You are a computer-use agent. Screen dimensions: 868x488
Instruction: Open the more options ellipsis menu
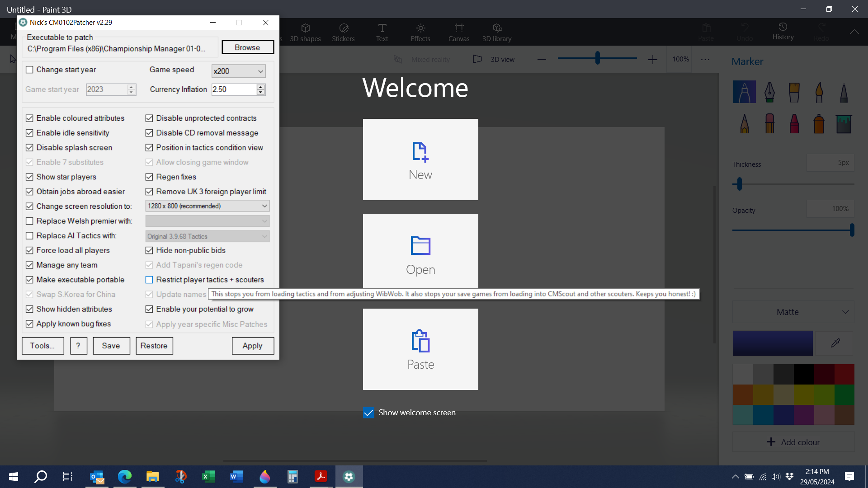pyautogui.click(x=705, y=59)
